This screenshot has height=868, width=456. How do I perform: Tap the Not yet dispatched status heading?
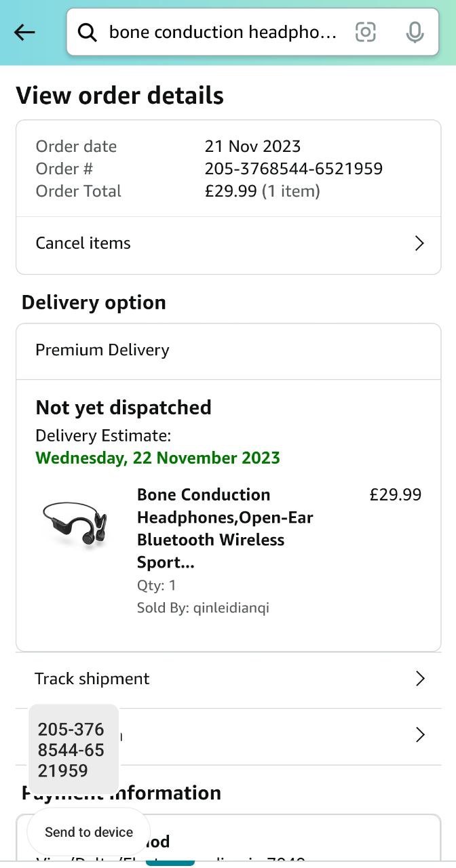[123, 408]
